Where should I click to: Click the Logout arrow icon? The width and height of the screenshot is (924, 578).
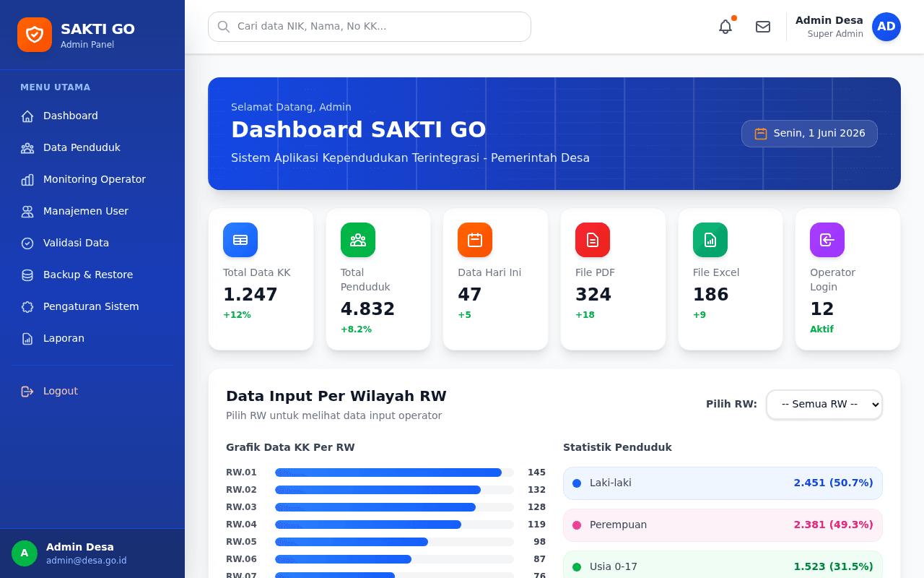coord(27,392)
